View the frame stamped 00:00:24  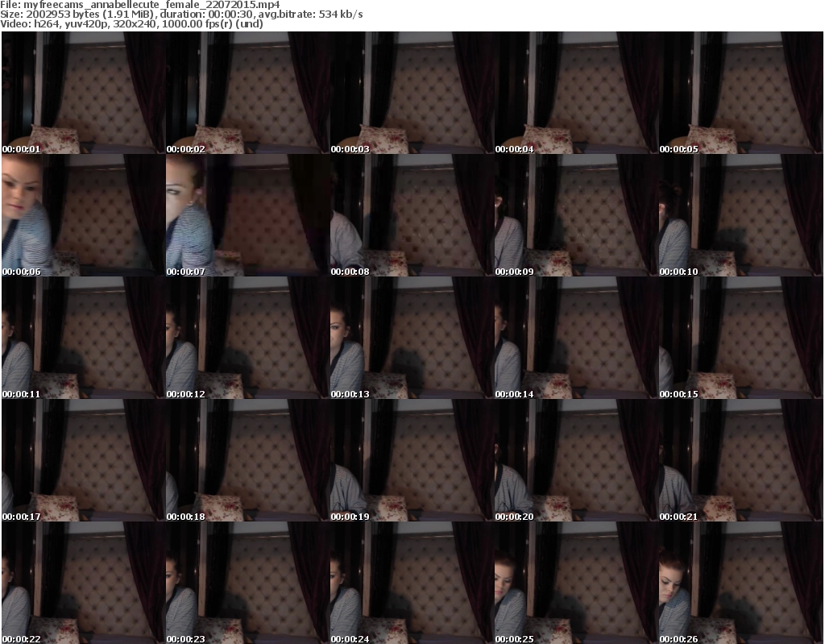[412, 583]
